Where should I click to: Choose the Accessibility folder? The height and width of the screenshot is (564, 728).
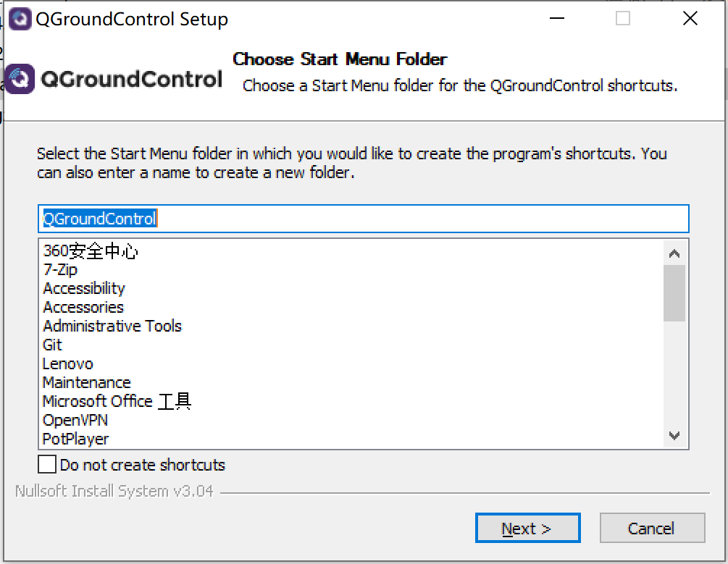(x=84, y=289)
